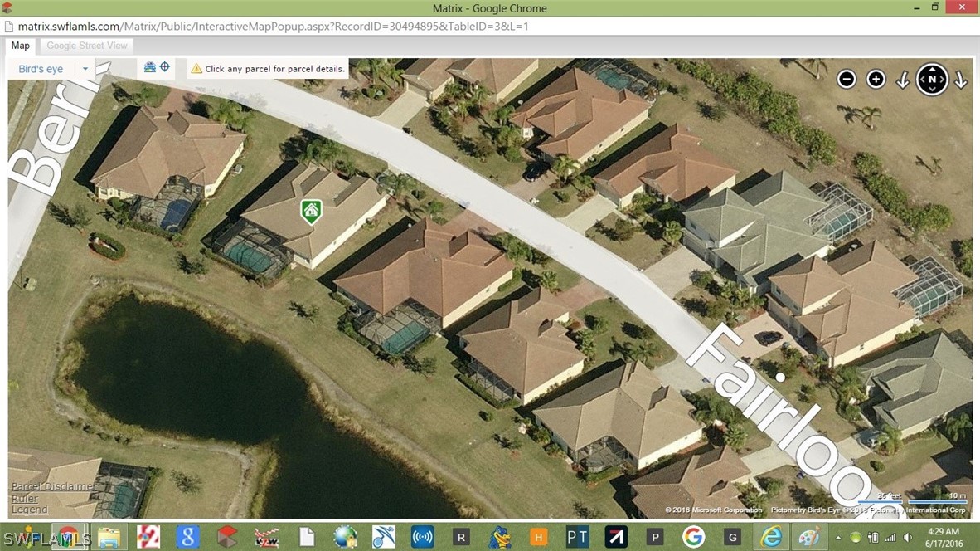Open the yellow gator taskbar icon

pos(500,537)
